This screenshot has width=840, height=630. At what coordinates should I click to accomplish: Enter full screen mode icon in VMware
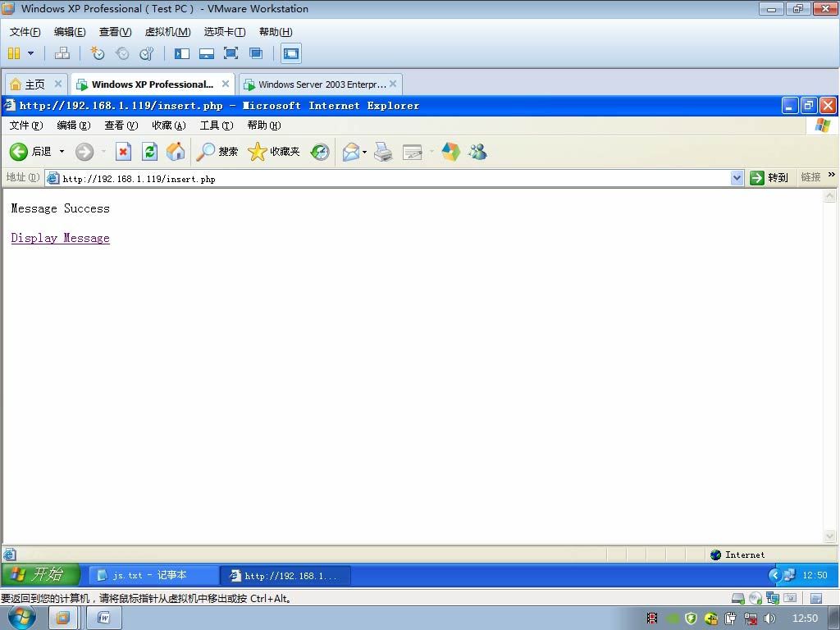231,53
